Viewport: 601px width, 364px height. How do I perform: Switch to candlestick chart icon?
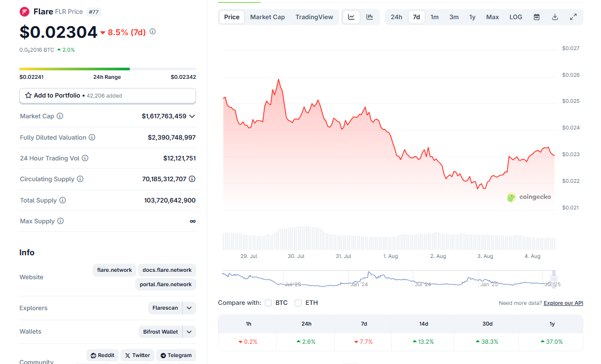(x=369, y=17)
